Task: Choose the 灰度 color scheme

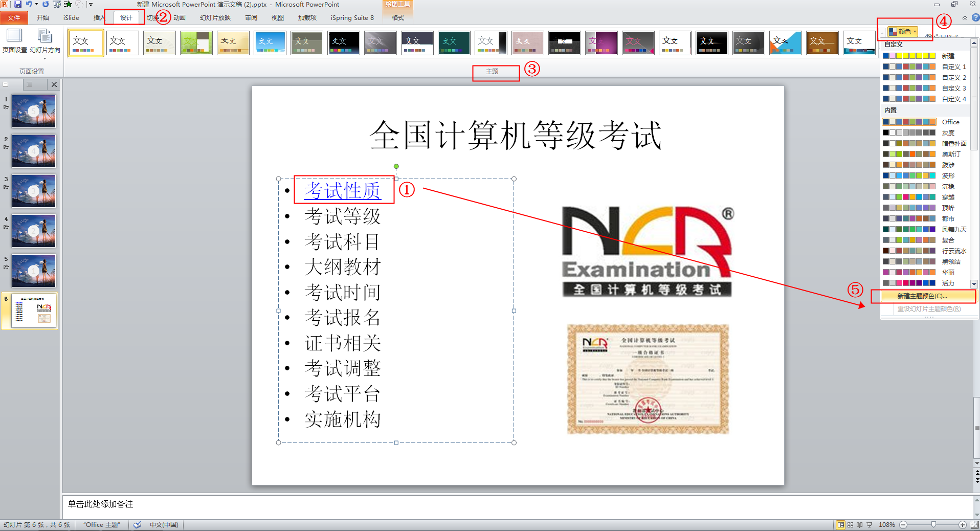Action: 925,132
